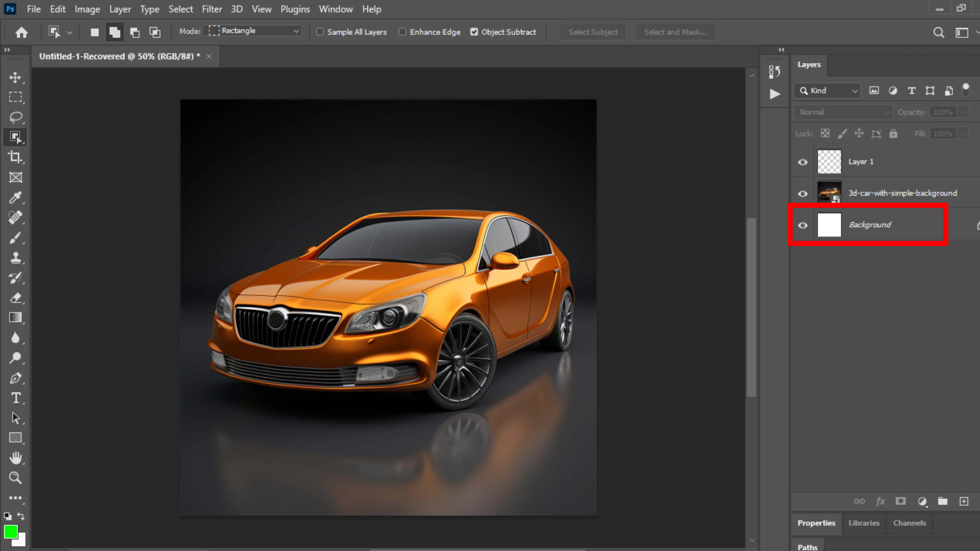The width and height of the screenshot is (980, 551).
Task: Click the Home icon in options bar
Action: [x=22, y=32]
